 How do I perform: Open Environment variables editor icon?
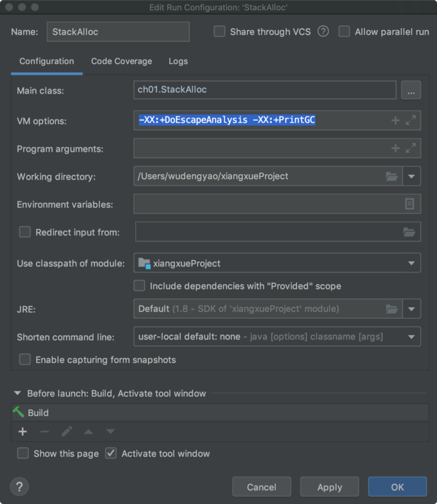tap(409, 204)
